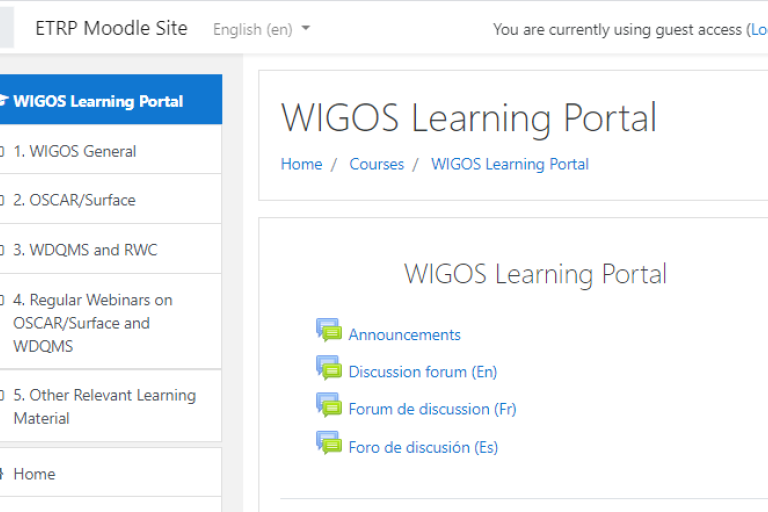The width and height of the screenshot is (768, 512).
Task: Select WIGOS Learning Portal in sidebar
Action: (98, 101)
